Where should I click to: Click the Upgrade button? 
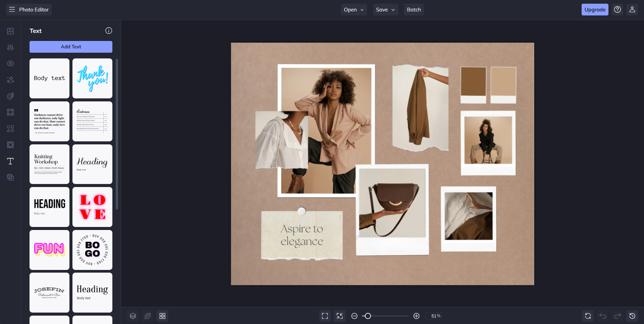595,9
